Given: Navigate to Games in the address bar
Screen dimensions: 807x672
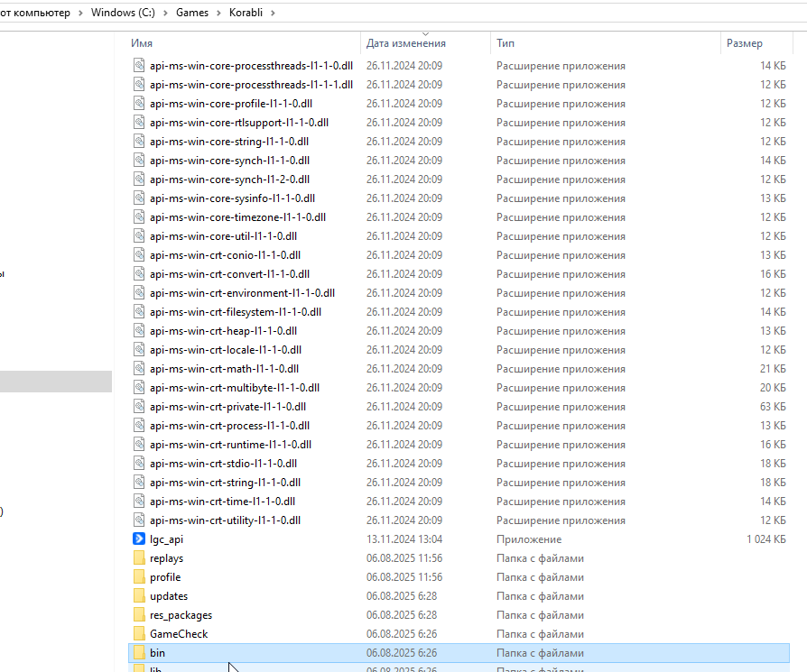Looking at the screenshot, I should click(x=192, y=13).
